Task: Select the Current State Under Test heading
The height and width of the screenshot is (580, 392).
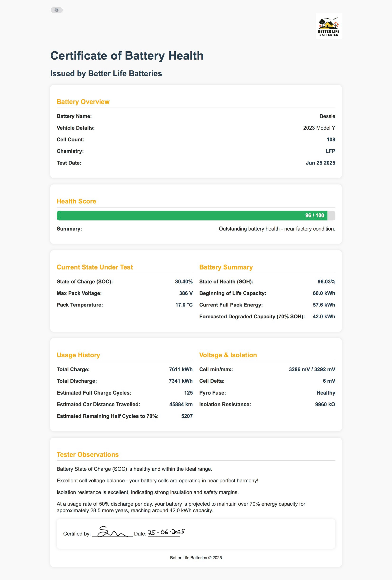Action: (x=94, y=267)
